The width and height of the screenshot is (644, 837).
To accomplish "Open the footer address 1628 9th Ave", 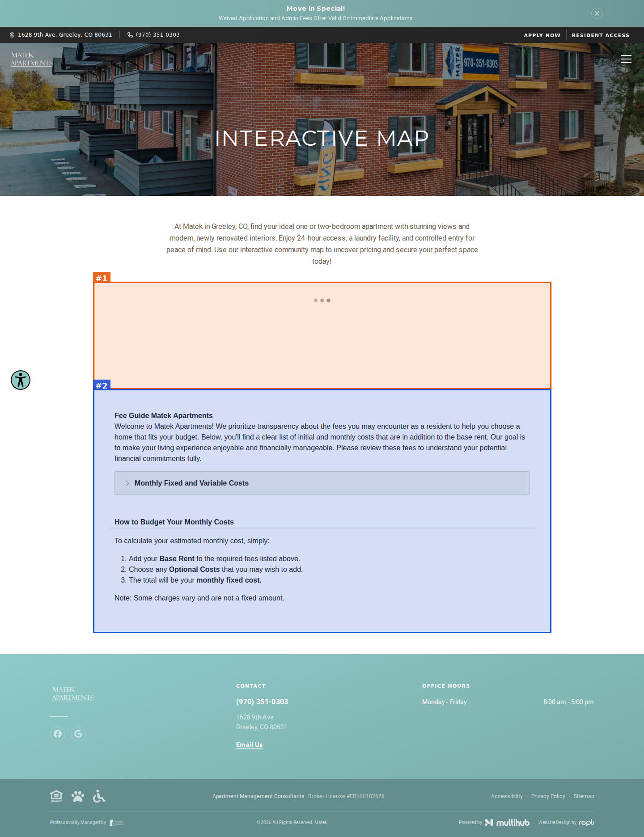I will click(x=262, y=722).
